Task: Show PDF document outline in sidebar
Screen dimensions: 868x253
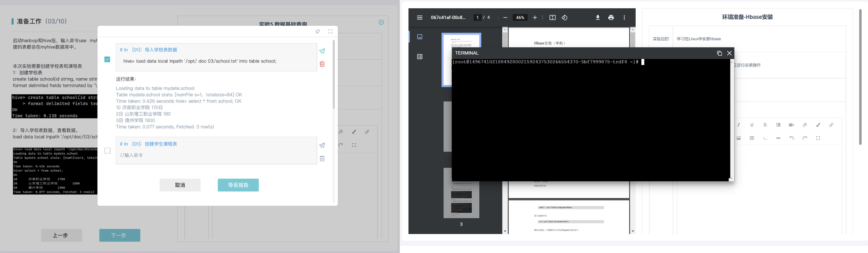Action: [x=420, y=57]
